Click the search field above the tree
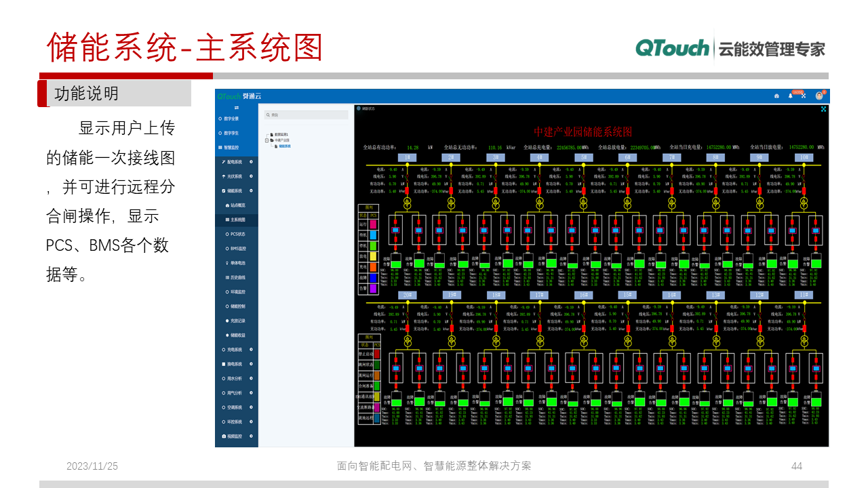The image size is (868, 488). pyautogui.click(x=306, y=115)
